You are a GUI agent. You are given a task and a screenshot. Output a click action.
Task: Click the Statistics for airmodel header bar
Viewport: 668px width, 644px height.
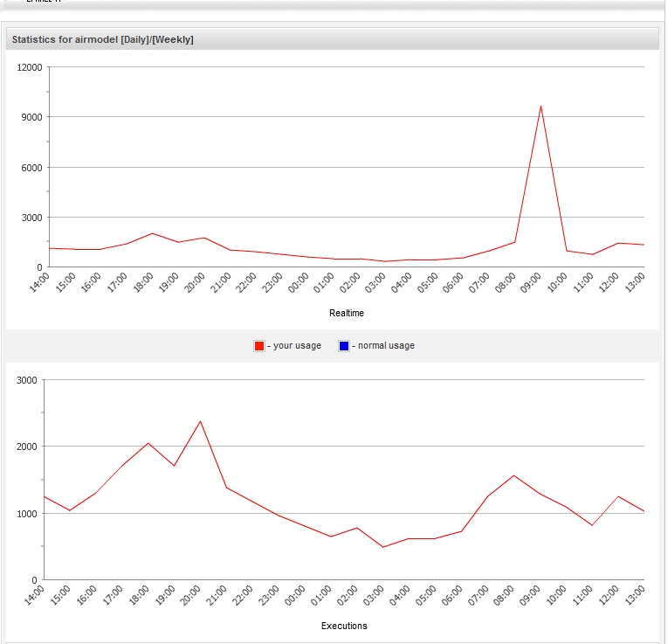coord(333,39)
